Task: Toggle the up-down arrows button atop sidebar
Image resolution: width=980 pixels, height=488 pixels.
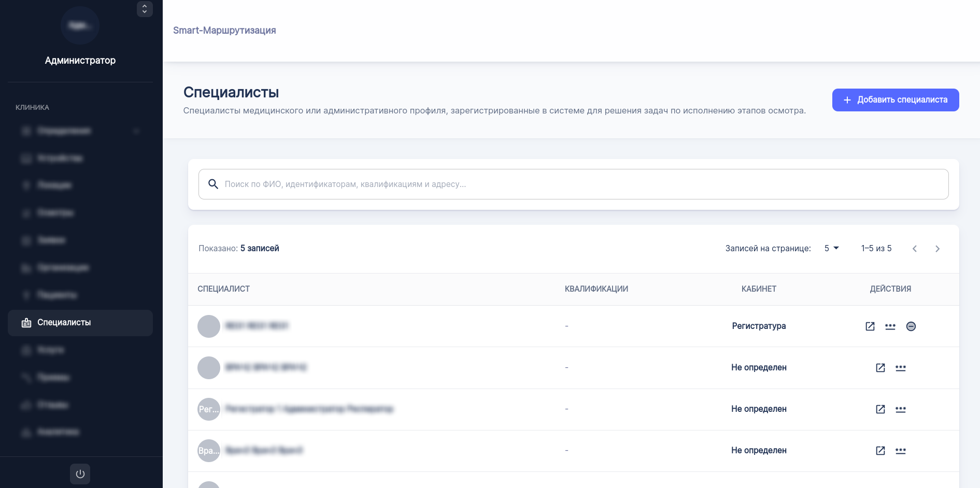Action: coord(145,9)
